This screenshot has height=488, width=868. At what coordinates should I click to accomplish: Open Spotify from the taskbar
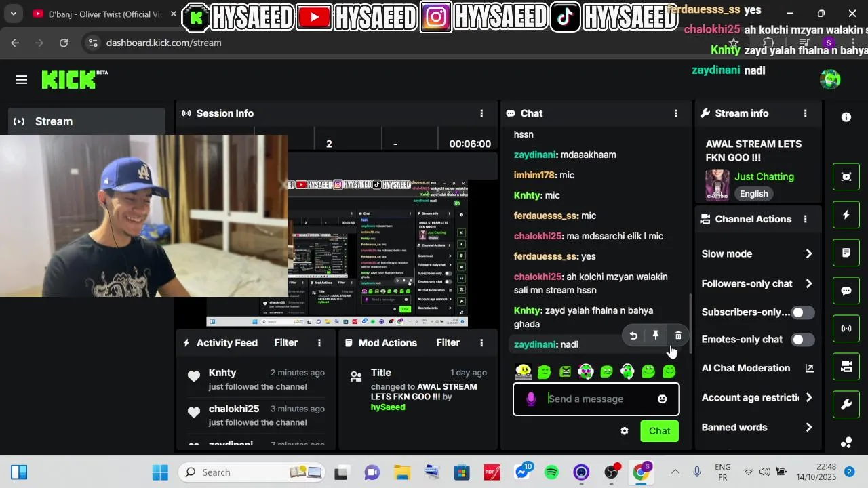[551, 472]
